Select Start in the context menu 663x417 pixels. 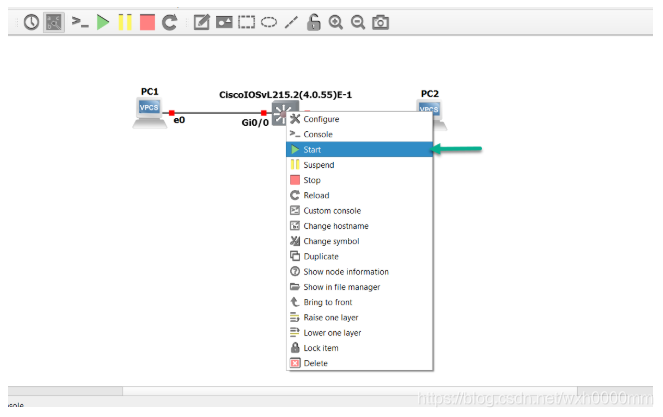359,149
